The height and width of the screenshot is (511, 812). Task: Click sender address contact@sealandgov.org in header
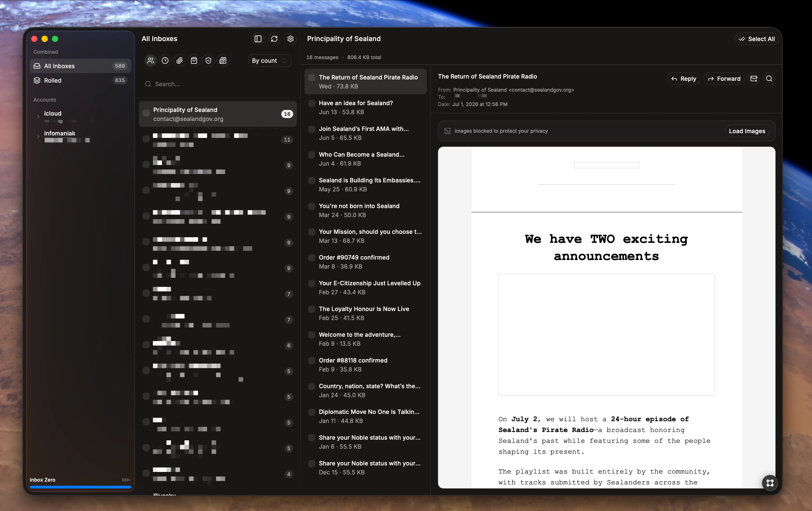click(x=541, y=90)
